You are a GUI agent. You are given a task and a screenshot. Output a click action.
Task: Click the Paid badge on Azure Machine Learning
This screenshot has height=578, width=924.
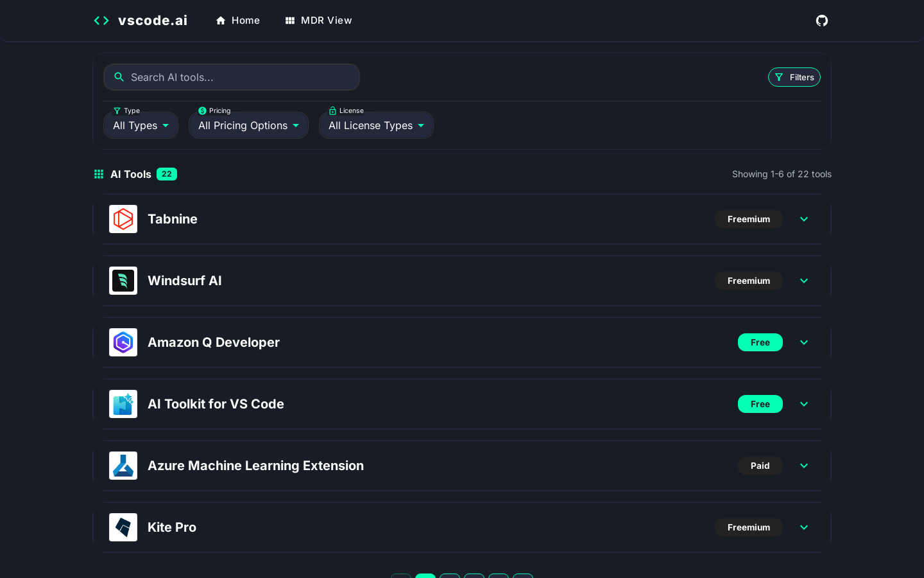point(760,466)
